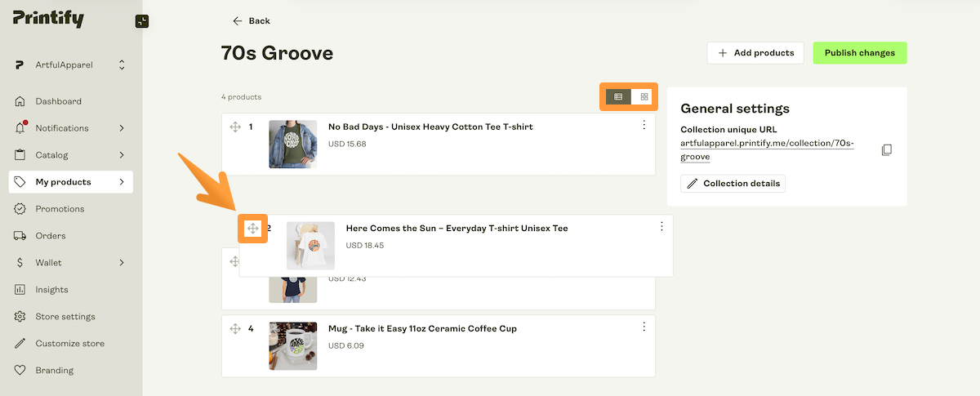The height and width of the screenshot is (396, 980).
Task: Click the Here Comes the Sun T-shirt title
Action: pyautogui.click(x=457, y=229)
